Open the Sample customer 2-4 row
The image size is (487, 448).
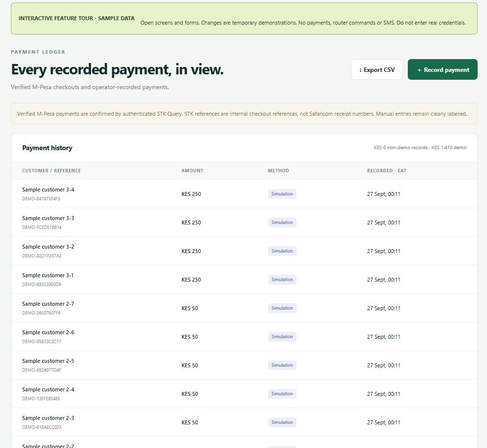click(x=244, y=394)
